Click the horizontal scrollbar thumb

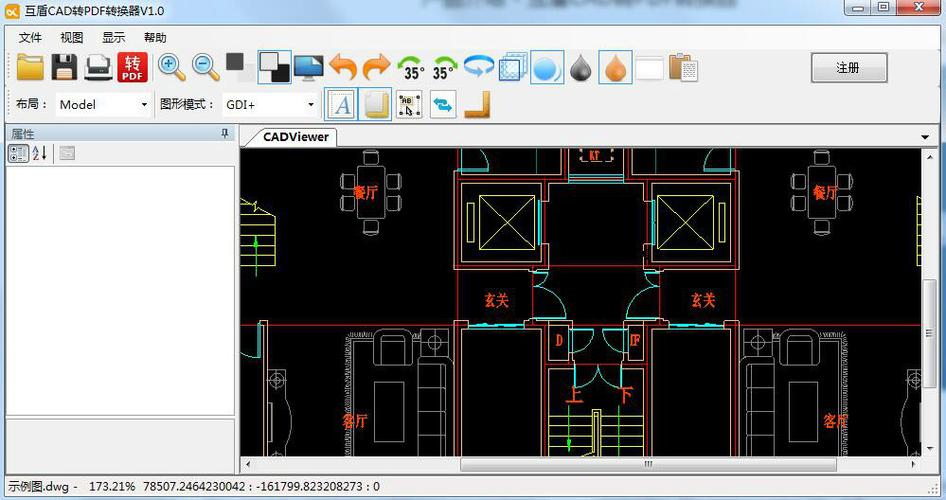click(648, 464)
